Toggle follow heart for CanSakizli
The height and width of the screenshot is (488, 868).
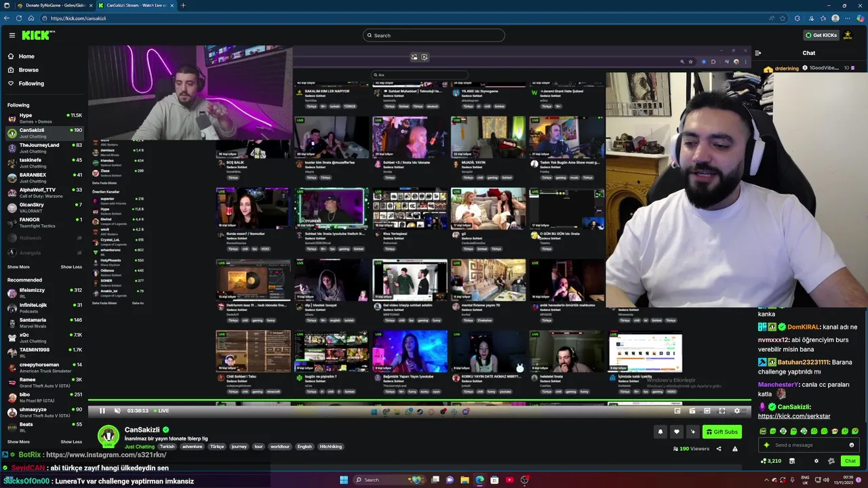pos(676,432)
